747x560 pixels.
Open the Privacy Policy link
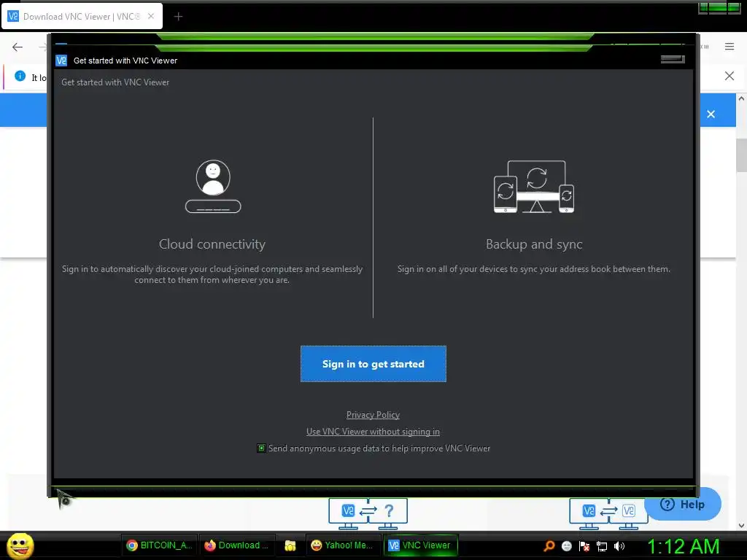[x=373, y=415]
